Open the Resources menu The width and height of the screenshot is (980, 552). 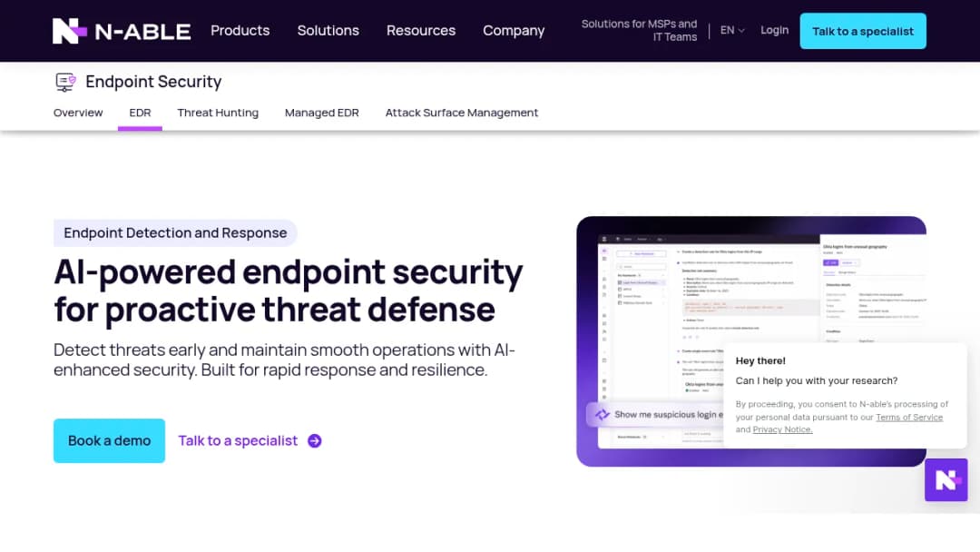pyautogui.click(x=421, y=31)
